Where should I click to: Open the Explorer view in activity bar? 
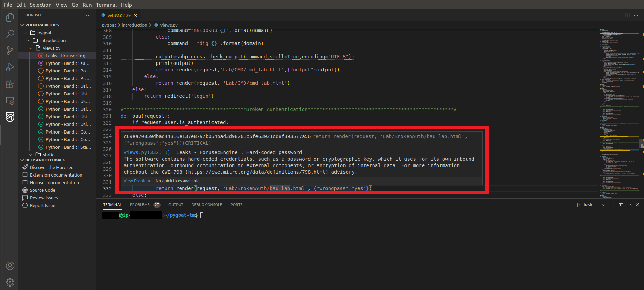[x=10, y=17]
